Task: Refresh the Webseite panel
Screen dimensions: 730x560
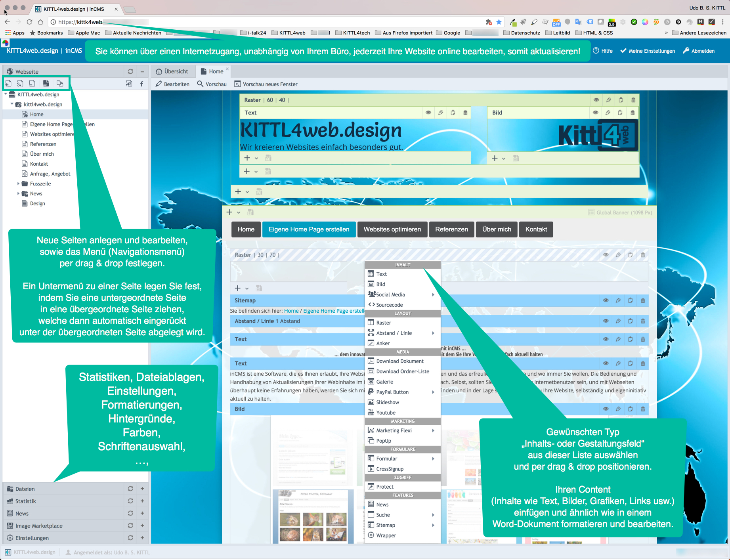Action: (130, 71)
